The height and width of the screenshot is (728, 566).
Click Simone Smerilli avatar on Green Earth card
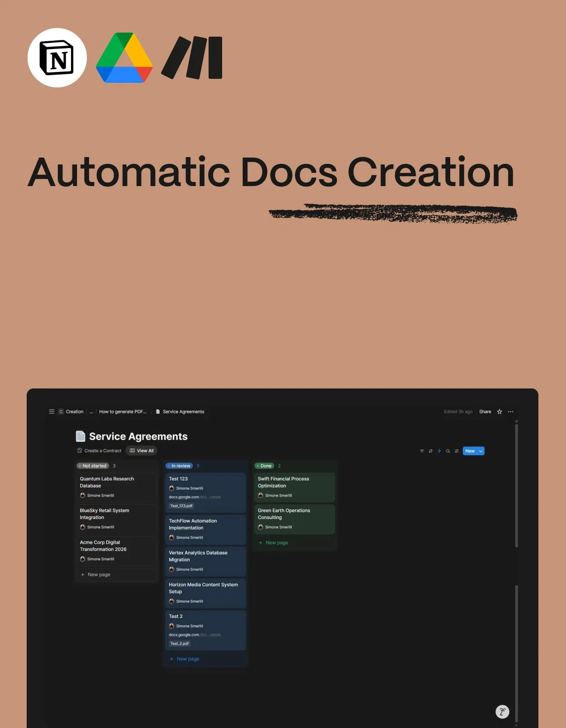[x=261, y=527]
